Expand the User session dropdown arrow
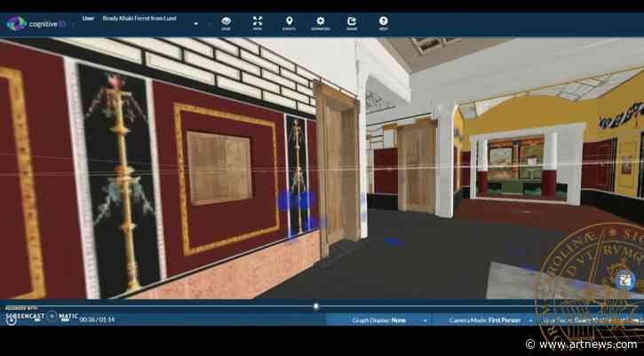644x356 pixels. pos(196,24)
